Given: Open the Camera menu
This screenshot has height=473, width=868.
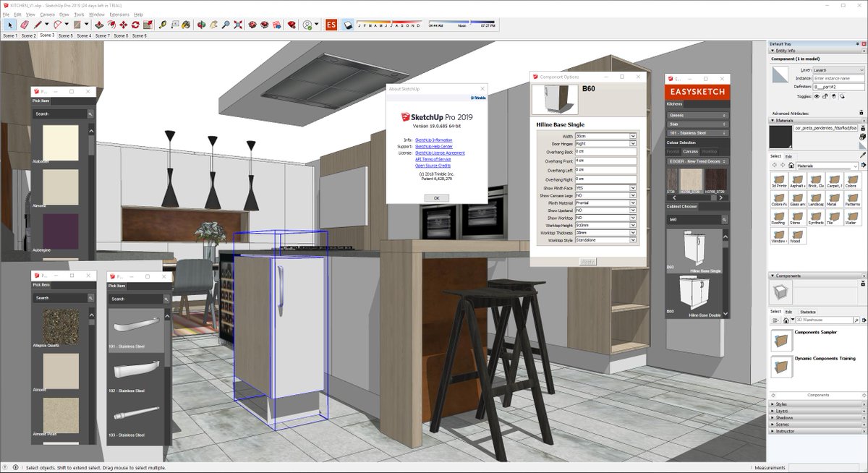Looking at the screenshot, I should pyautogui.click(x=47, y=14).
